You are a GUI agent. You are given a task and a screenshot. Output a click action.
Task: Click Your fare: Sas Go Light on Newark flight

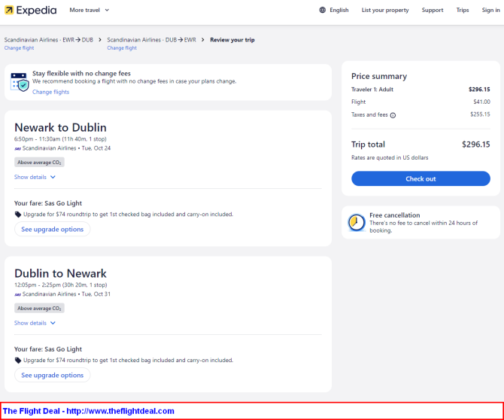[48, 203]
